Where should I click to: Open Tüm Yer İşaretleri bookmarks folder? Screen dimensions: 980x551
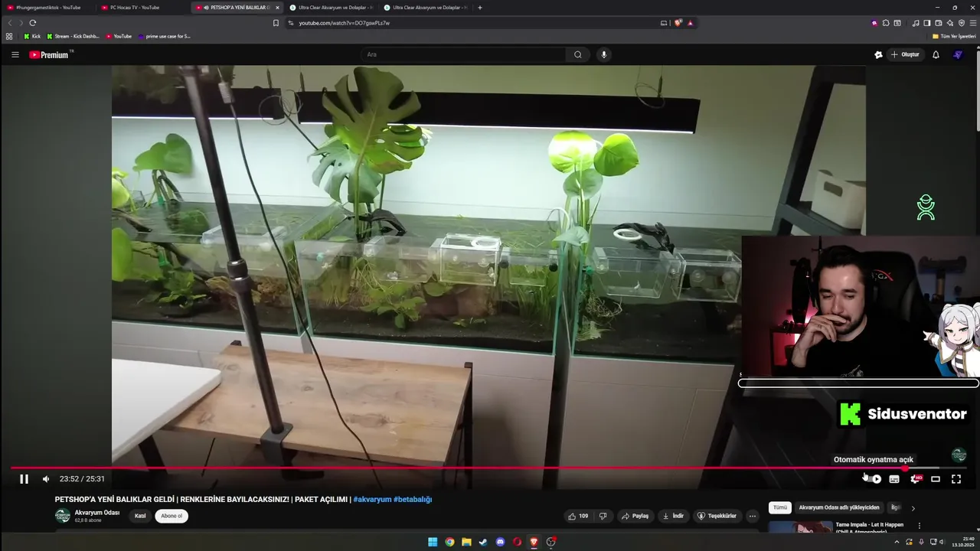click(x=953, y=36)
